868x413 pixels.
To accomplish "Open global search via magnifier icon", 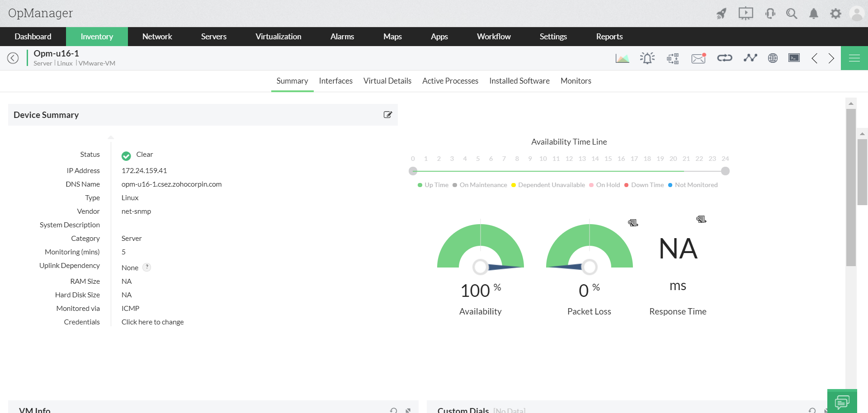I will pos(792,14).
